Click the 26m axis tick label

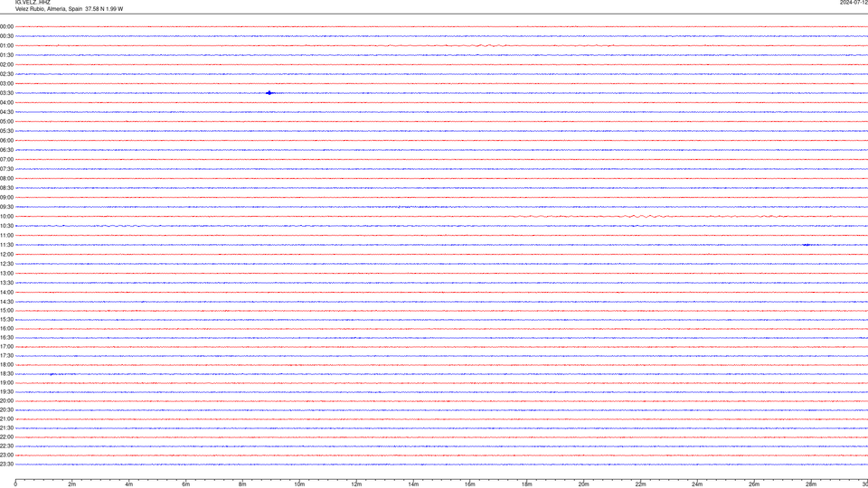(754, 484)
